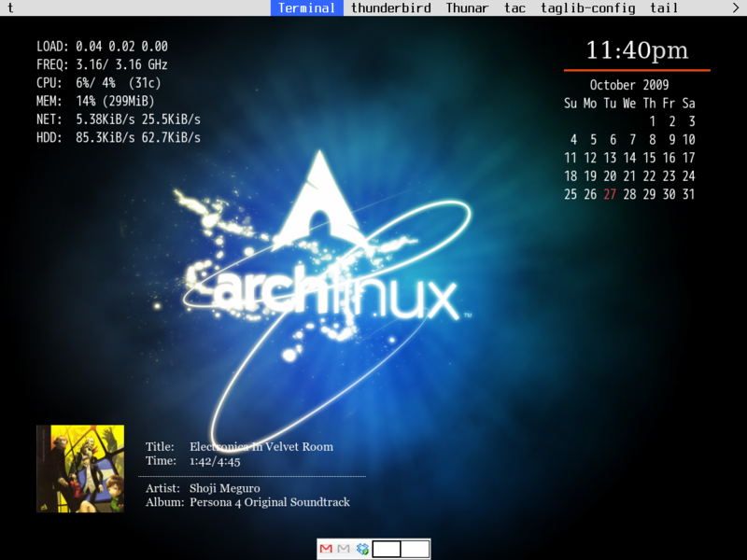This screenshot has height=560, width=747.
Task: Click highlighted date 27 in calendar
Action: [x=610, y=194]
